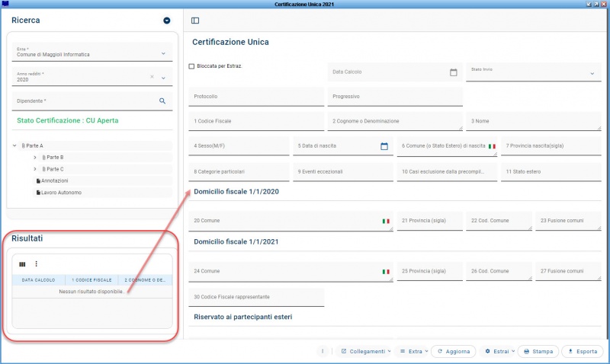This screenshot has width=610, height=364.
Task: Toggle the sidebar panel layout icon
Action: click(195, 21)
